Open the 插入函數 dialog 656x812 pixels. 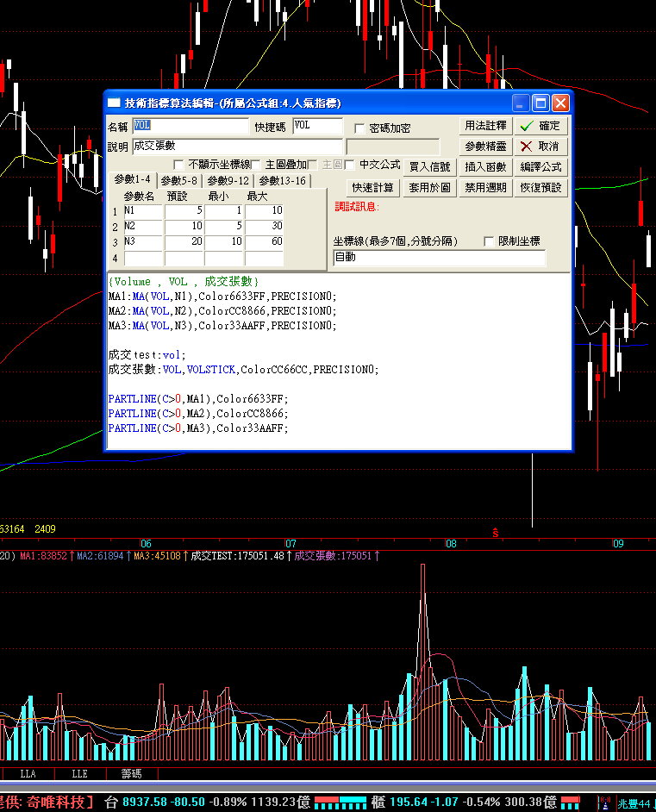click(x=485, y=167)
